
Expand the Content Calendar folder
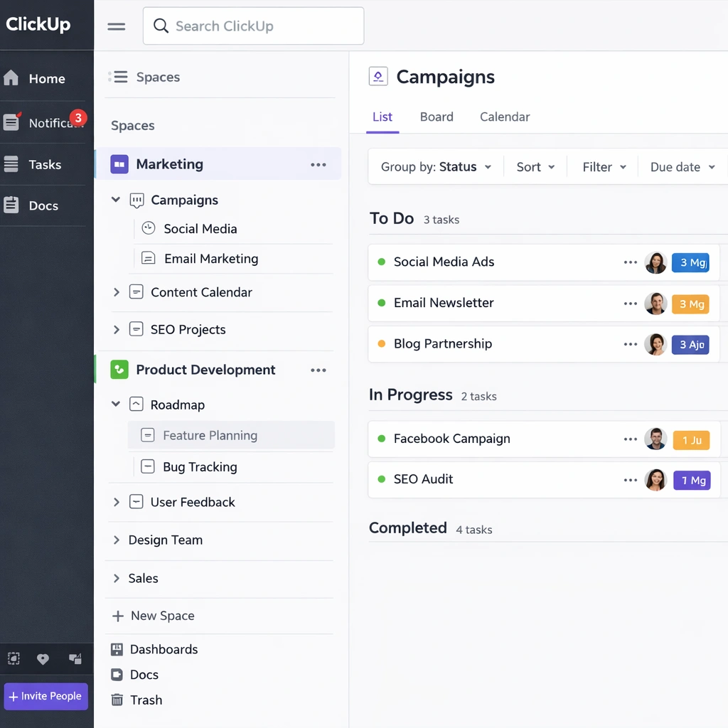coord(117,292)
